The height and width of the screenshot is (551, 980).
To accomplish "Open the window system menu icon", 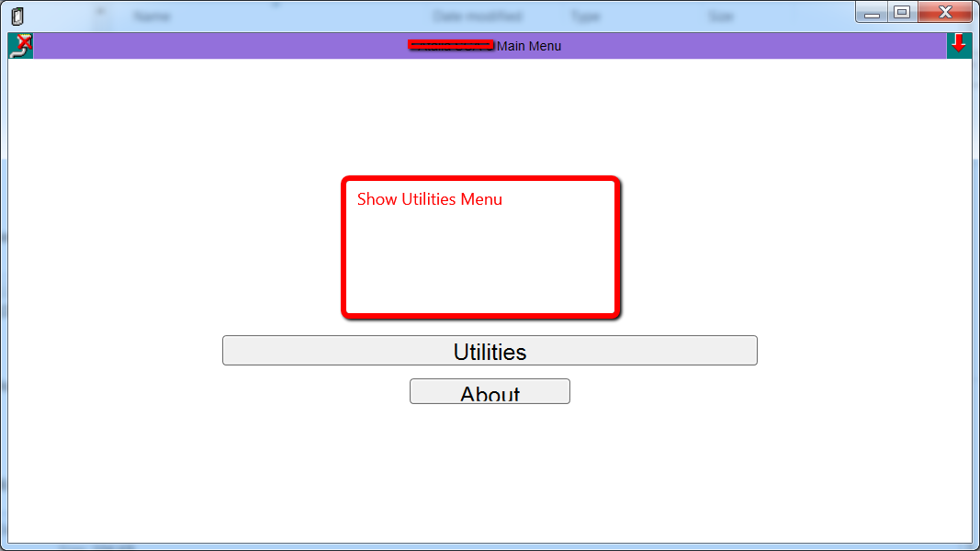I will pos(17,17).
